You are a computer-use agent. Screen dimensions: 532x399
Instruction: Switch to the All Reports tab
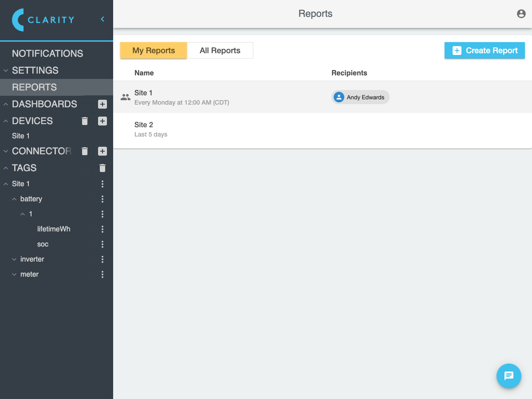pyautogui.click(x=220, y=51)
